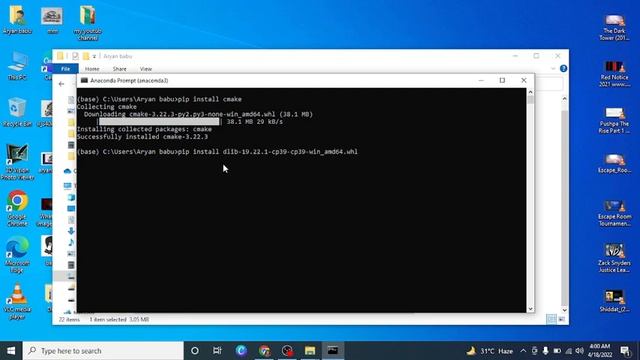The height and width of the screenshot is (360, 640).
Task: Open Task View on taskbar
Action: (x=217, y=351)
